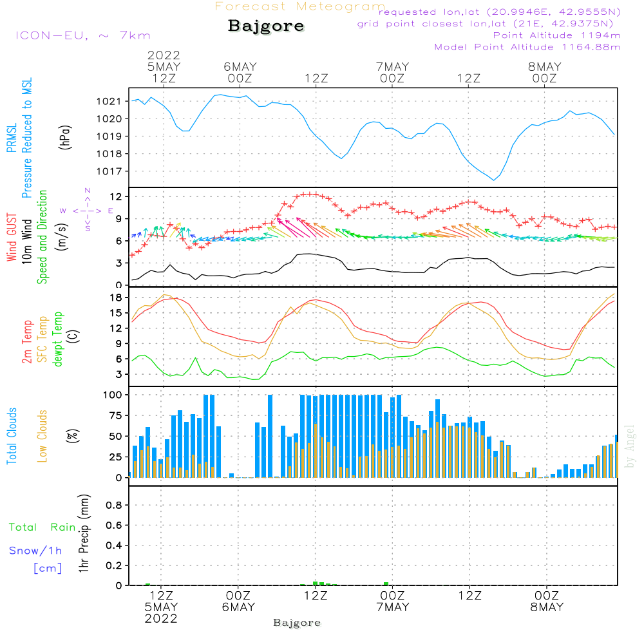Click the [cm] snow unit label
The height and width of the screenshot is (644, 644).
tap(48, 569)
